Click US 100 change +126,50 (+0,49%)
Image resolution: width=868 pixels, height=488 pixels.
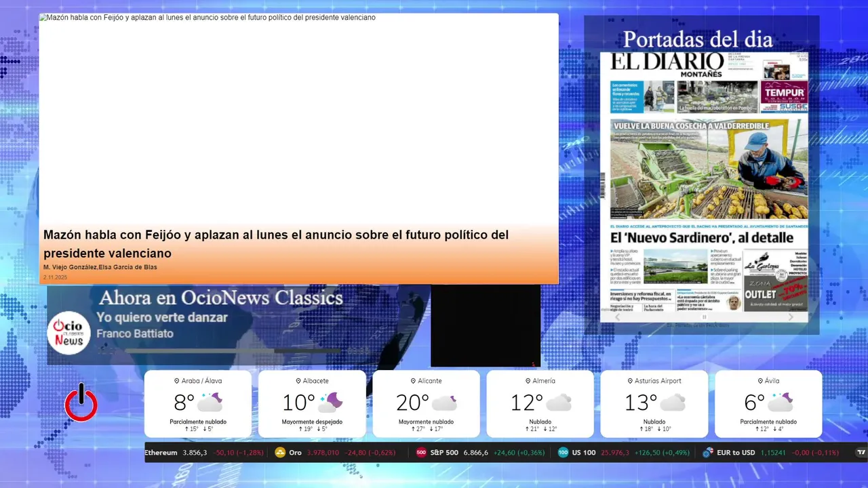pos(662,453)
